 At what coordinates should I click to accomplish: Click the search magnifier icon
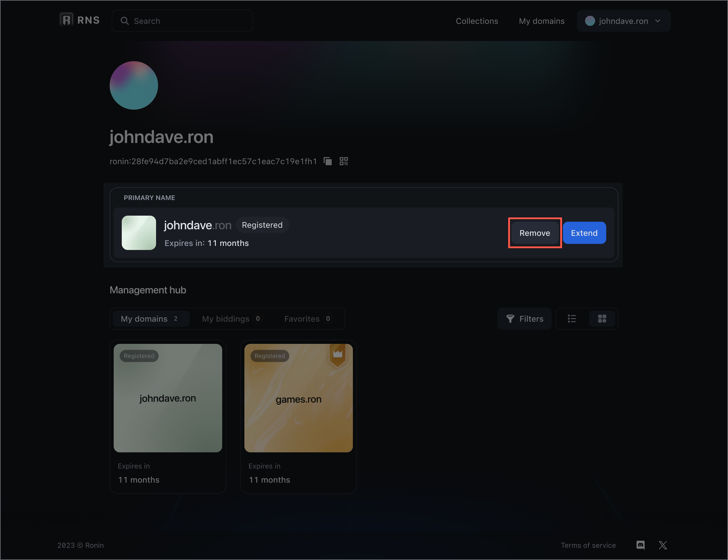click(x=125, y=21)
